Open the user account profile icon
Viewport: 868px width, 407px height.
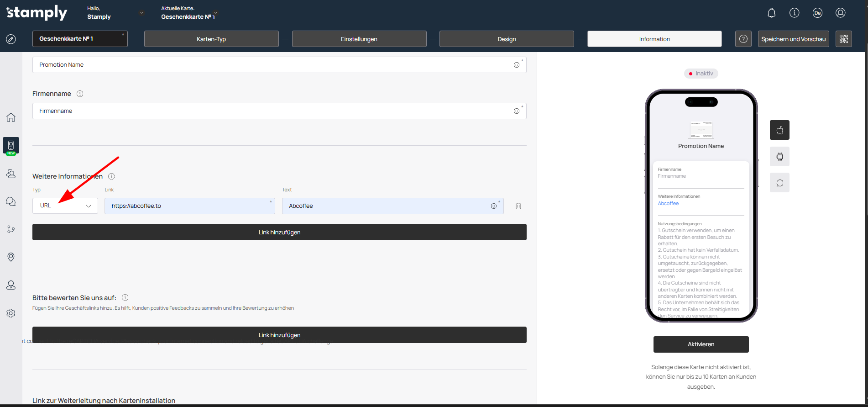point(840,13)
